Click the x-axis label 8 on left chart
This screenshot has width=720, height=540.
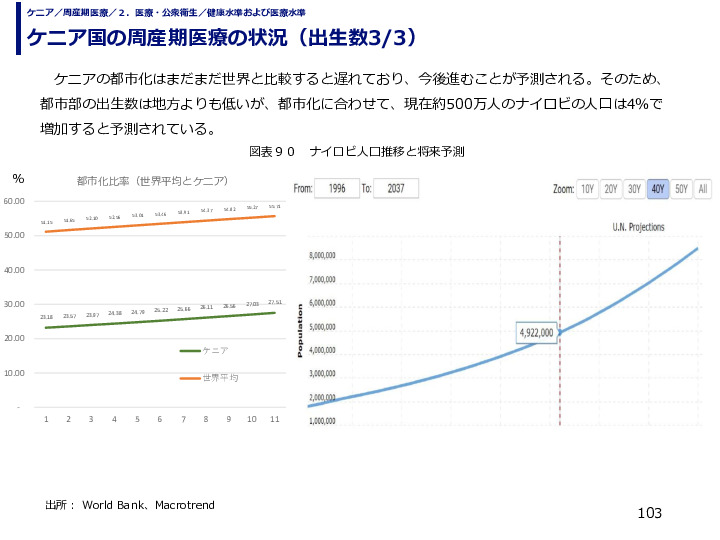tap(206, 419)
